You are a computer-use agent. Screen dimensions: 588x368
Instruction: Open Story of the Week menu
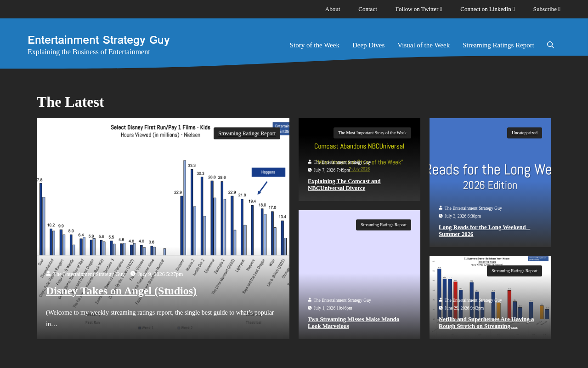[x=315, y=45]
